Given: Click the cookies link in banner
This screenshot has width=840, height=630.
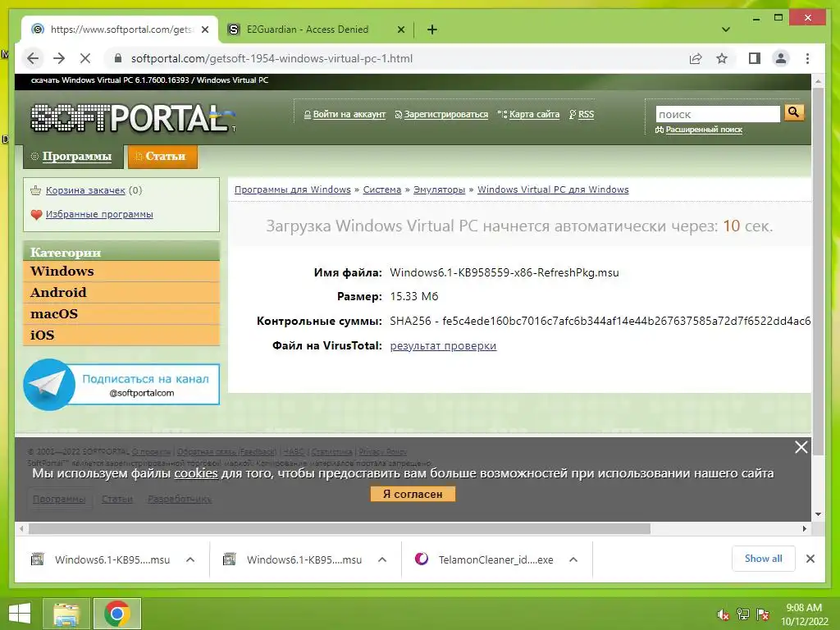Looking at the screenshot, I should [196, 473].
